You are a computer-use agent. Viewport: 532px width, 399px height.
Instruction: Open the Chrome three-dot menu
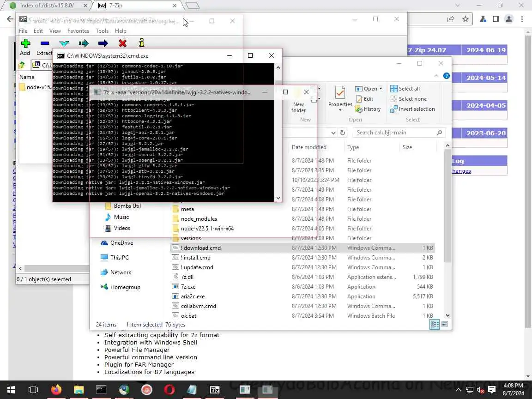pyautogui.click(x=522, y=19)
